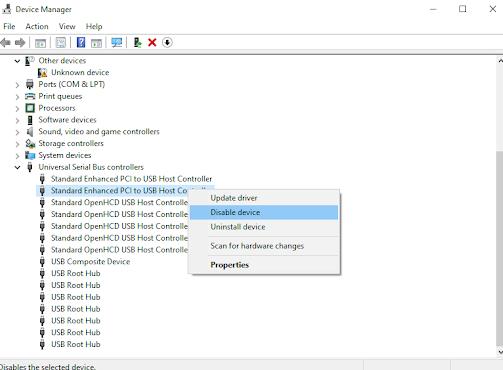The width and height of the screenshot is (503, 370).
Task: Select the Universal Serial Bus controllers plug icon
Action: [x=30, y=167]
